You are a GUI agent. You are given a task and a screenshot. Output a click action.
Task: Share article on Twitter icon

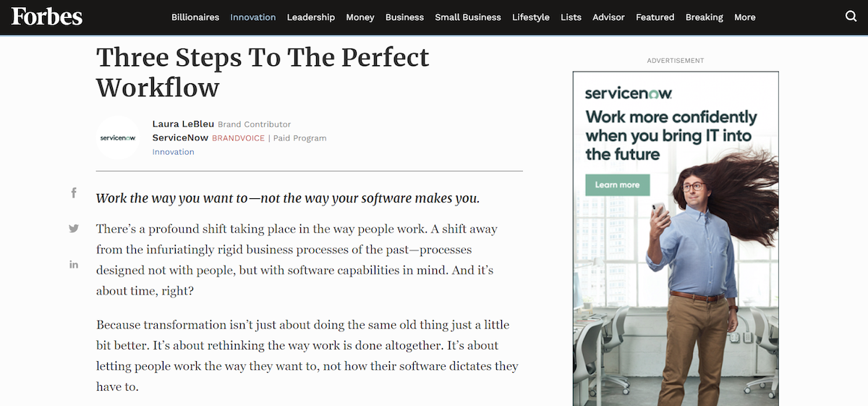[74, 229]
